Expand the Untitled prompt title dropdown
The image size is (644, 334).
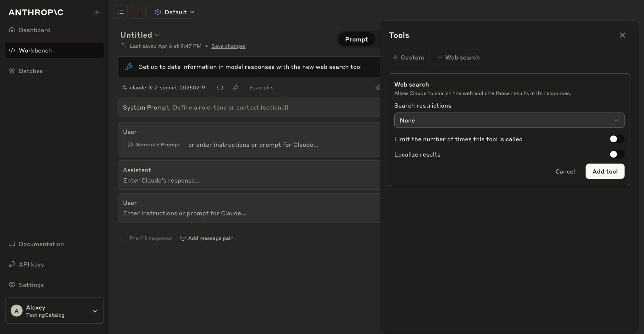pos(140,35)
